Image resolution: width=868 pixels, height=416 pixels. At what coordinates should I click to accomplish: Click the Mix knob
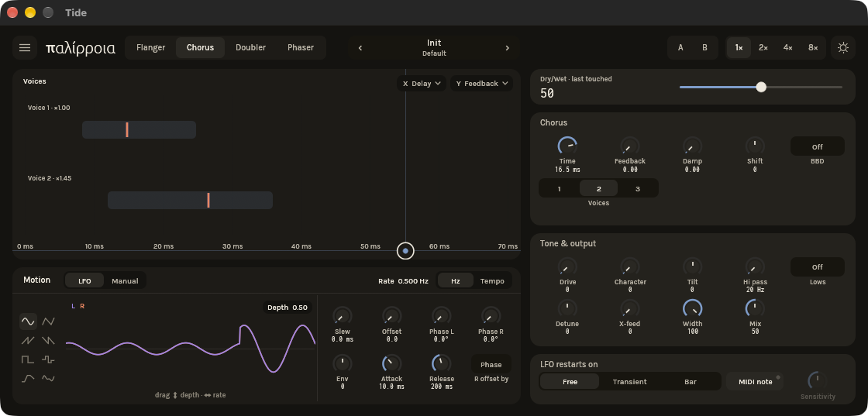[x=755, y=308]
